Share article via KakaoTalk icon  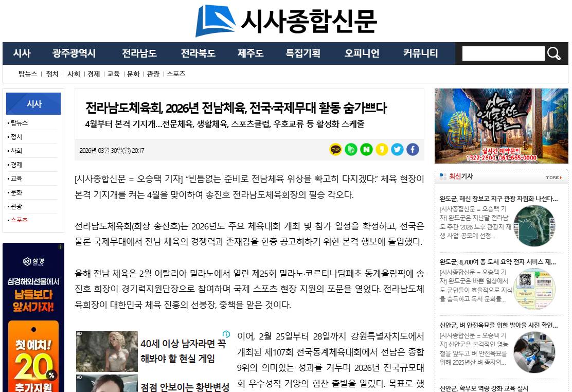335,149
